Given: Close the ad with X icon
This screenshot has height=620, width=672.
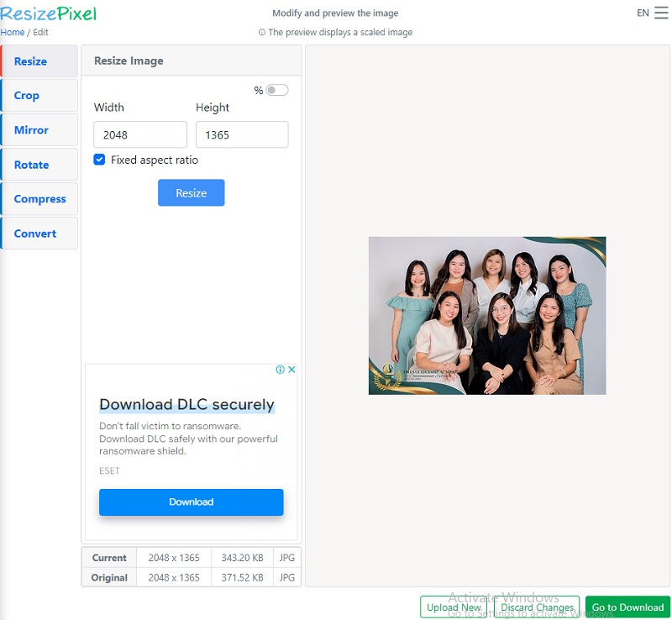Looking at the screenshot, I should click(291, 370).
